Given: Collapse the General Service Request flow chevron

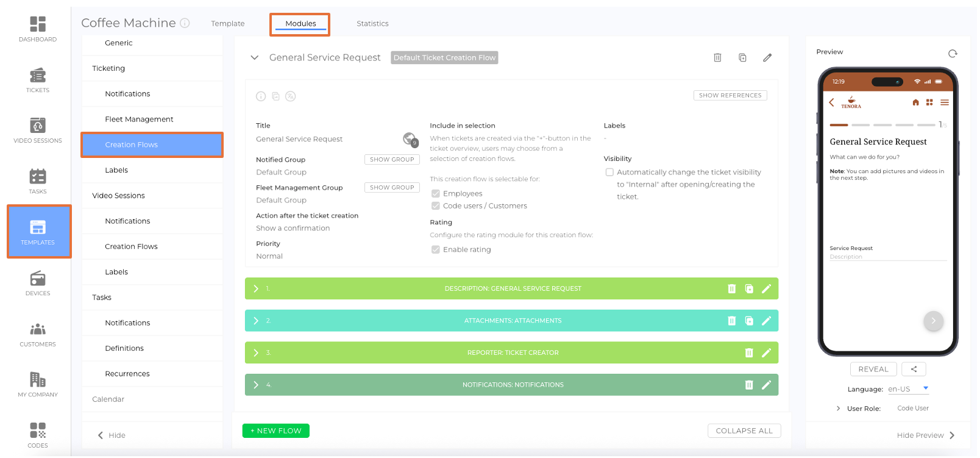Looking at the screenshot, I should pos(254,57).
